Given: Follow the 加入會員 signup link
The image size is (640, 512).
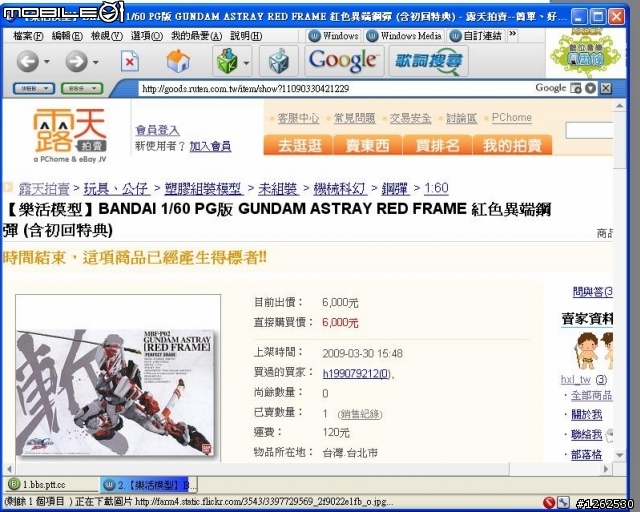Looking at the screenshot, I should [x=210, y=146].
